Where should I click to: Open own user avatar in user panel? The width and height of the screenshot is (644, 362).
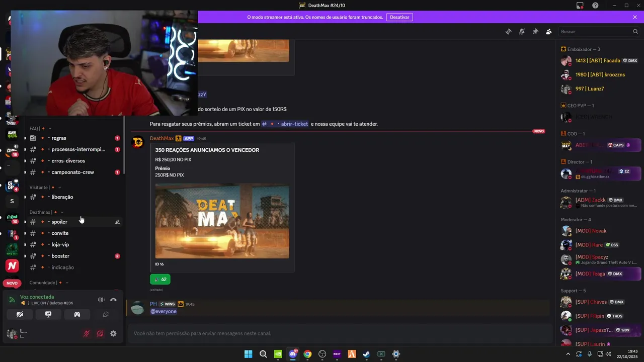(x=12, y=333)
